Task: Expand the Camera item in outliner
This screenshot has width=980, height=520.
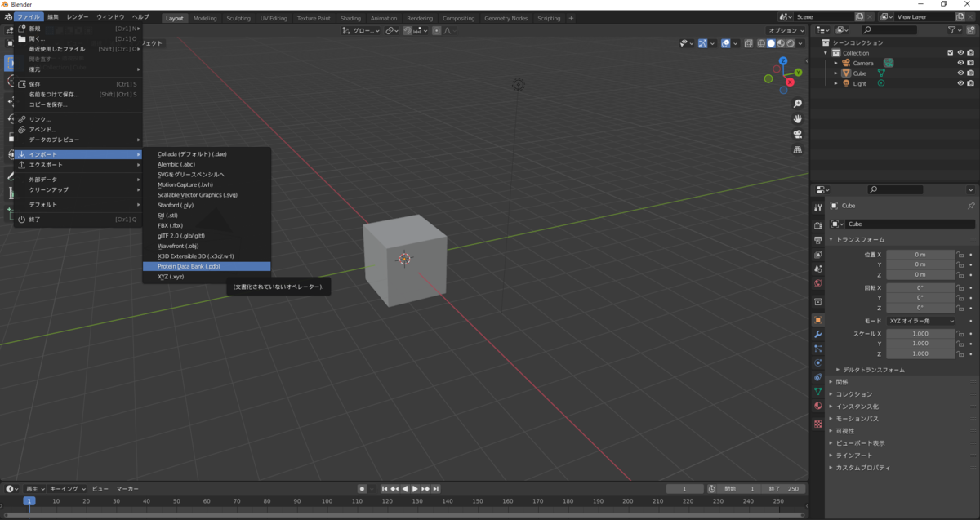Action: click(835, 63)
